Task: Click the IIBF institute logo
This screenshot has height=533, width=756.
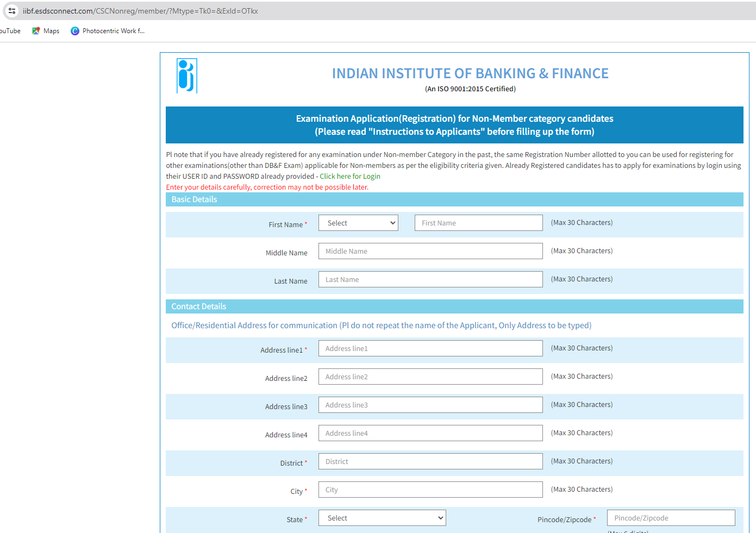Action: click(187, 76)
